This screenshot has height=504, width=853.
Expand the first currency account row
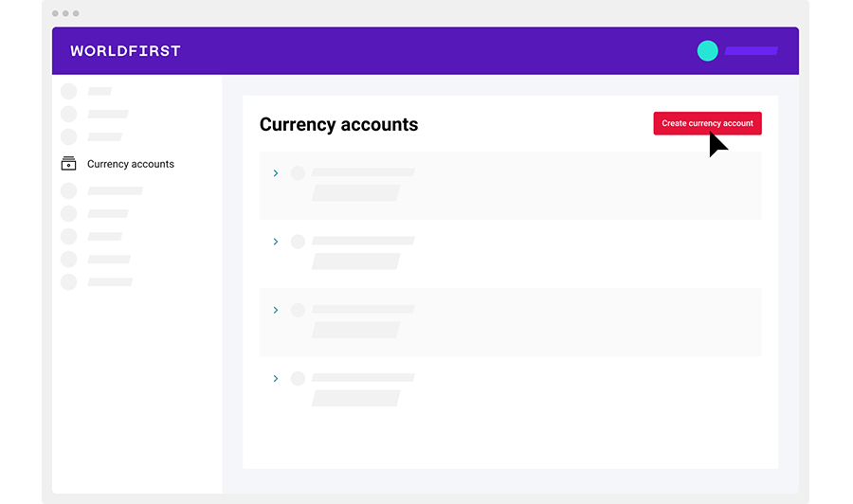tap(276, 173)
